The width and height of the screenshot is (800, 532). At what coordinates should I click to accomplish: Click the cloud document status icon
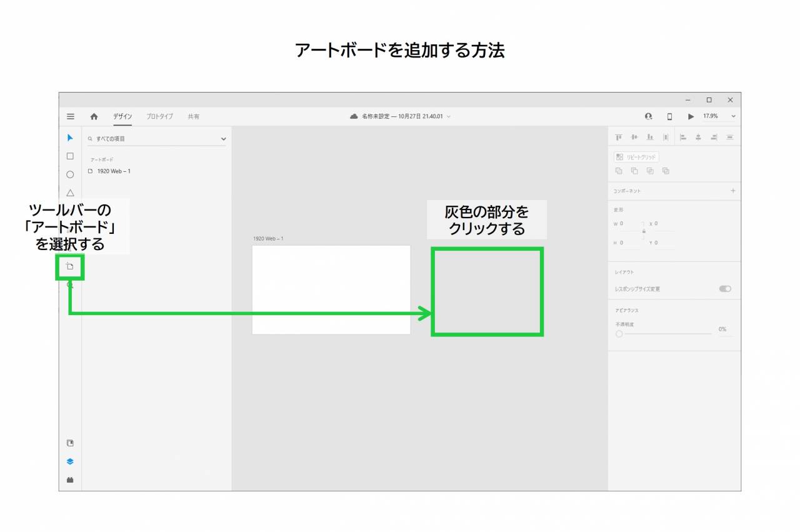[x=354, y=116]
